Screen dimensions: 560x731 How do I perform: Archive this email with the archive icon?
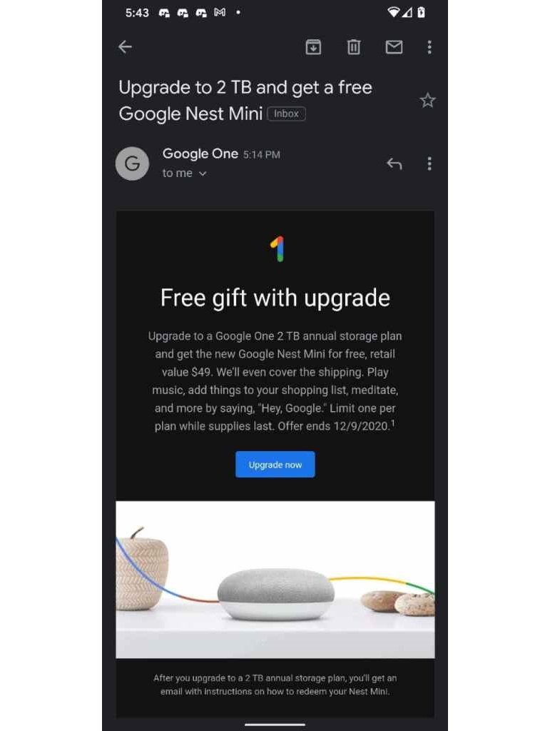pos(313,47)
